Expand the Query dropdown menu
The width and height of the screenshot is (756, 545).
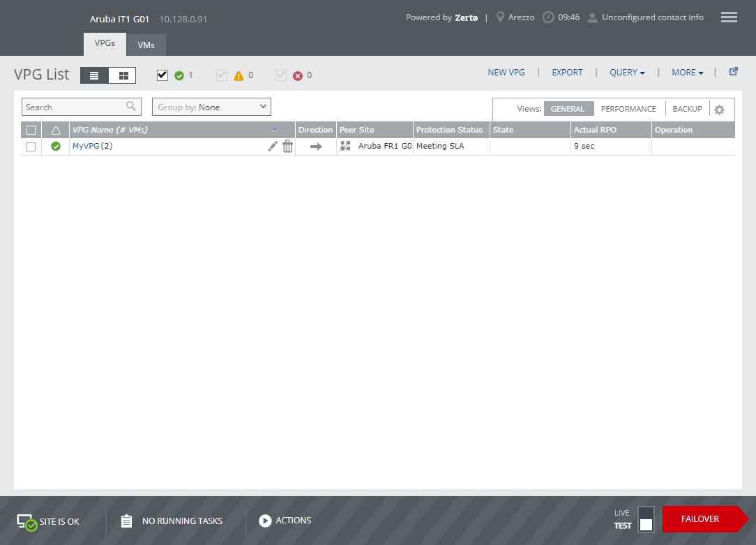(627, 73)
